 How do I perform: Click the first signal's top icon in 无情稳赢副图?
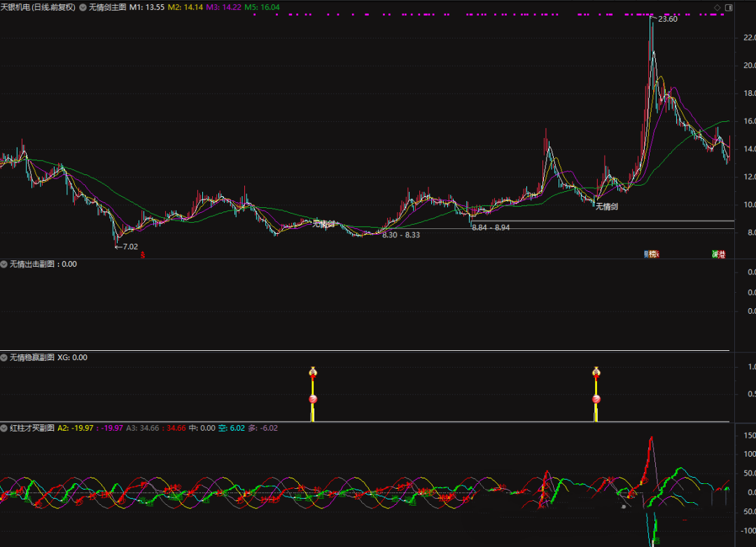pos(313,371)
